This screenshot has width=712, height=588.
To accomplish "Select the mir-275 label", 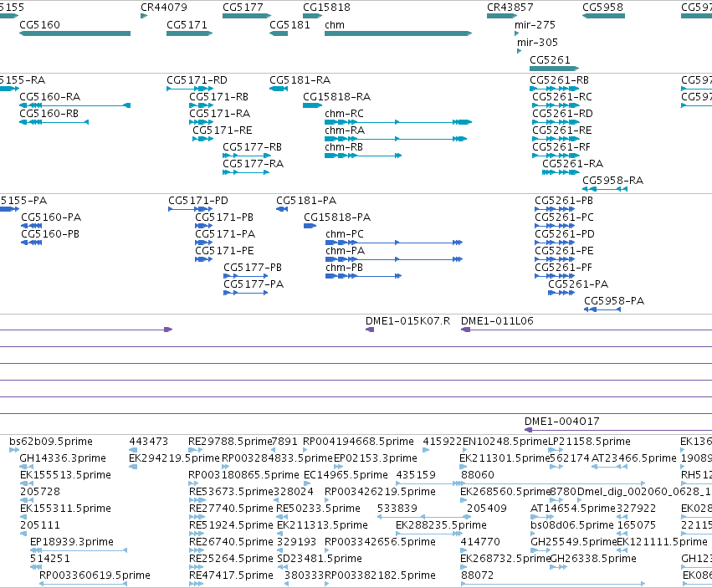I will tap(535, 25).
